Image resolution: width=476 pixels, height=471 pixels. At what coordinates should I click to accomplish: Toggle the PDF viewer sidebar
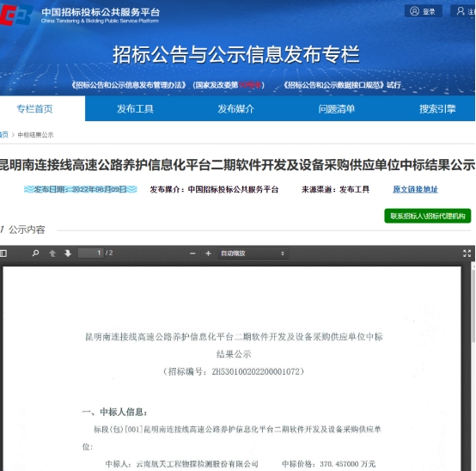(3, 254)
